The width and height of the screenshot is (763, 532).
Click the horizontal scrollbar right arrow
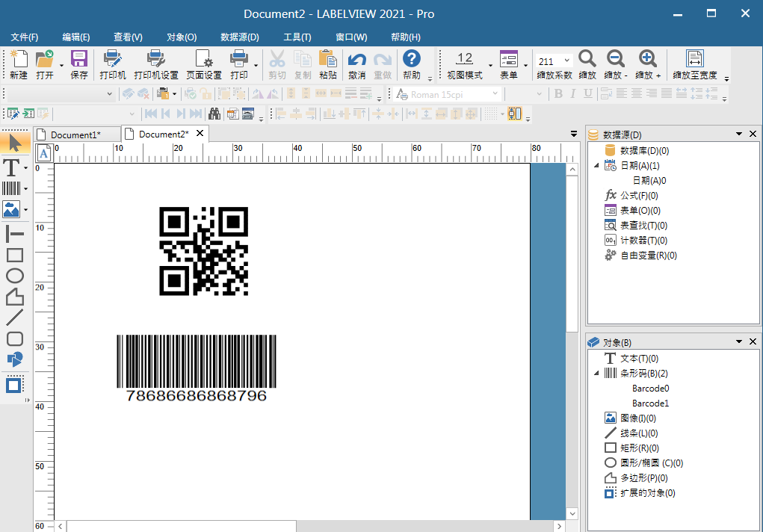559,526
